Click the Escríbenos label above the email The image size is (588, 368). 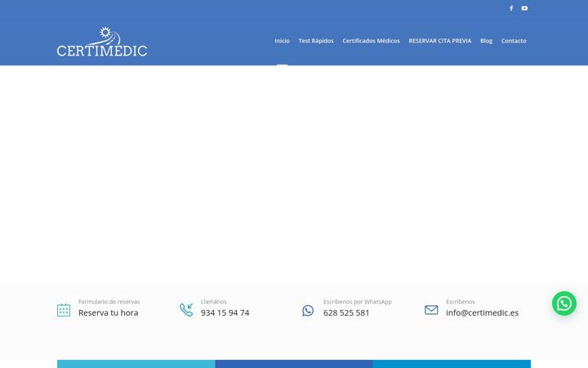tap(460, 302)
